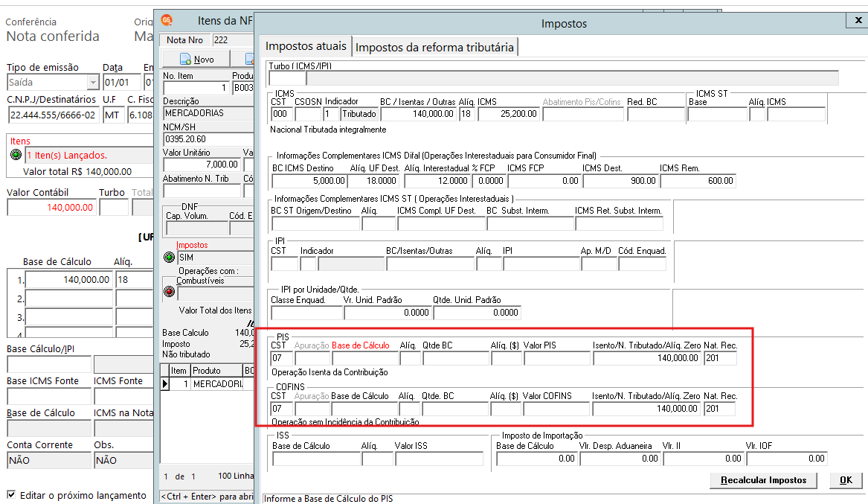
Task: Click the C.N.P.J/Destinatários field
Action: click(x=53, y=115)
